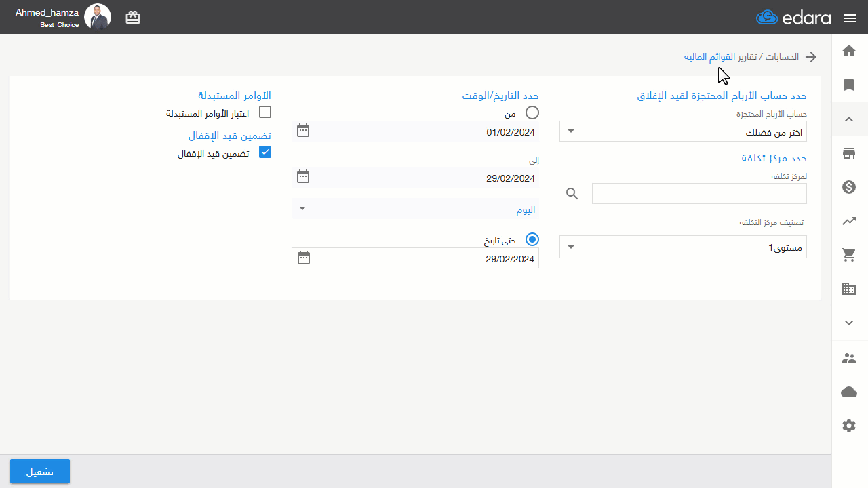
Task: Open the bookmarks sidebar icon
Action: coord(849,85)
